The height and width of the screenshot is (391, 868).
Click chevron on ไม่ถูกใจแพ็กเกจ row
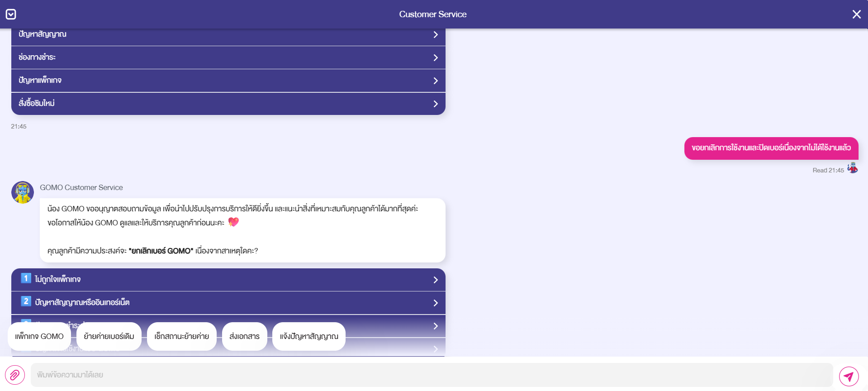point(436,280)
